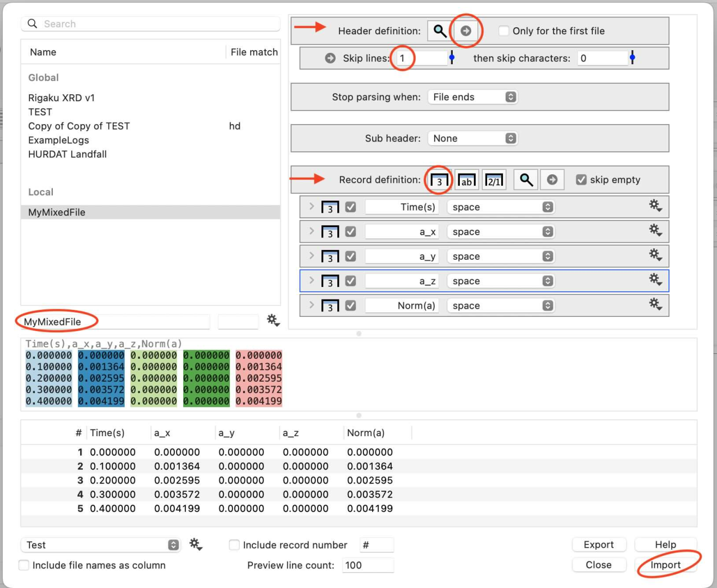The image size is (717, 588).
Task: Uncheck the skip empty option
Action: pyautogui.click(x=581, y=180)
